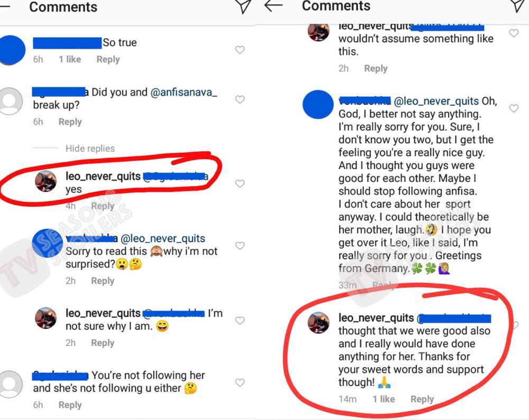
Task: Go back using right panel arrow
Action: [x=273, y=6]
